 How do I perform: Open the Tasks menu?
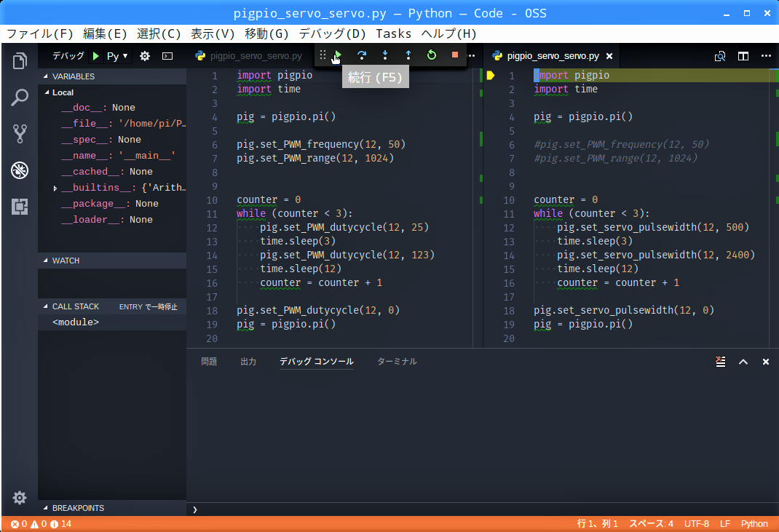pyautogui.click(x=393, y=33)
